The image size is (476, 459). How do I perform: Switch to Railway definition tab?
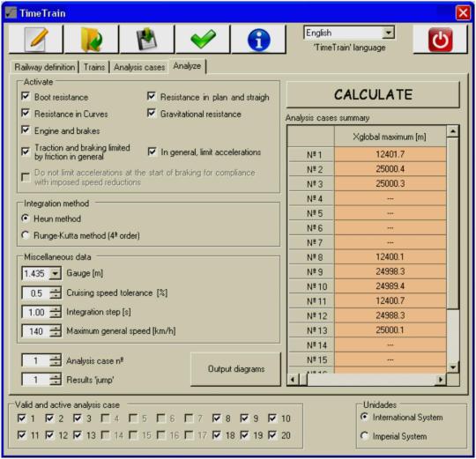(x=45, y=67)
